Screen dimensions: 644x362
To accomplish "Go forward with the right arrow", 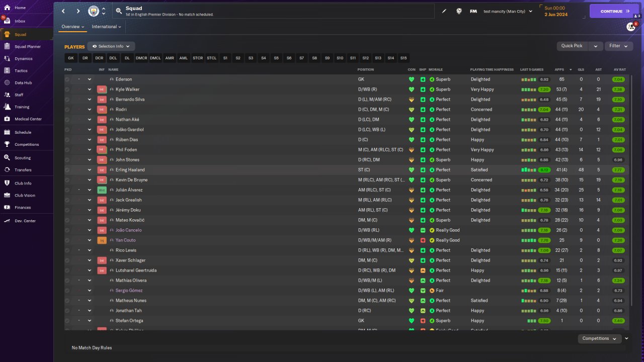I will pyautogui.click(x=78, y=11).
